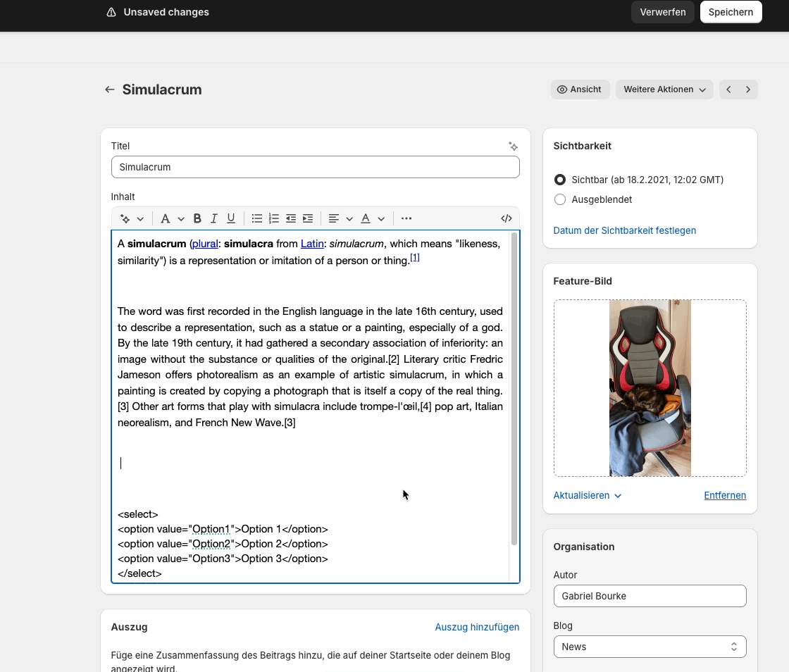Click into the Titel text field
The height and width of the screenshot is (672, 789).
[315, 167]
